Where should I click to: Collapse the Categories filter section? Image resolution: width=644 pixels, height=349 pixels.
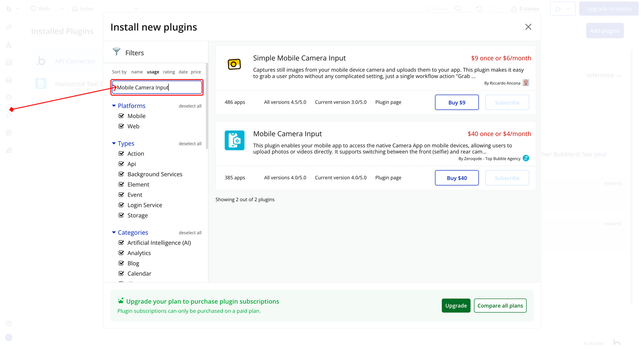[114, 232]
